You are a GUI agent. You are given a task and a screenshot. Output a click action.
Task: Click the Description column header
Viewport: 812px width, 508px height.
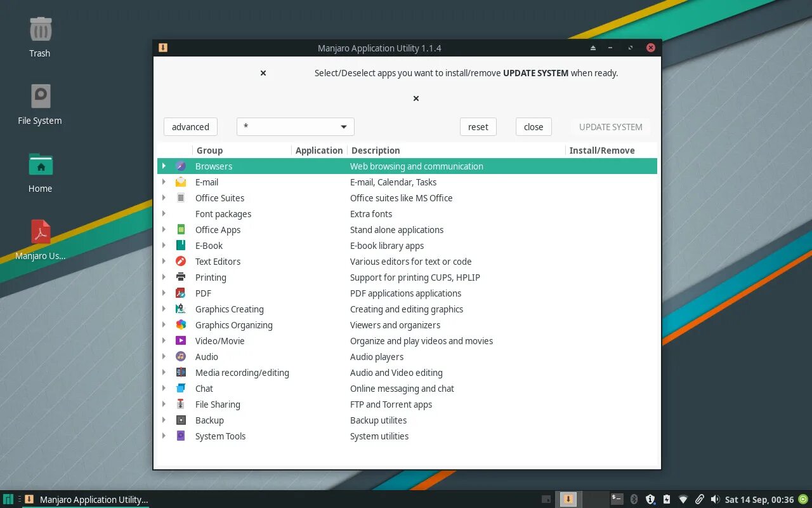click(456, 150)
